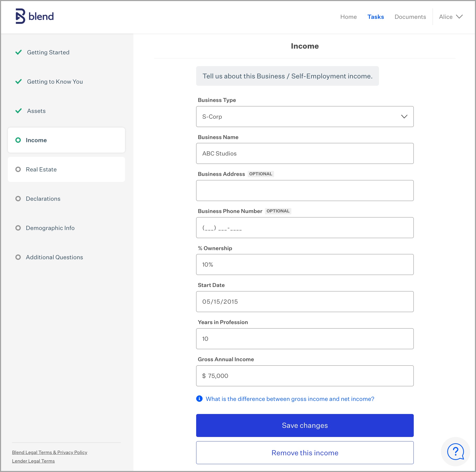
Task: Click the Blend logo icon
Action: coord(20,16)
